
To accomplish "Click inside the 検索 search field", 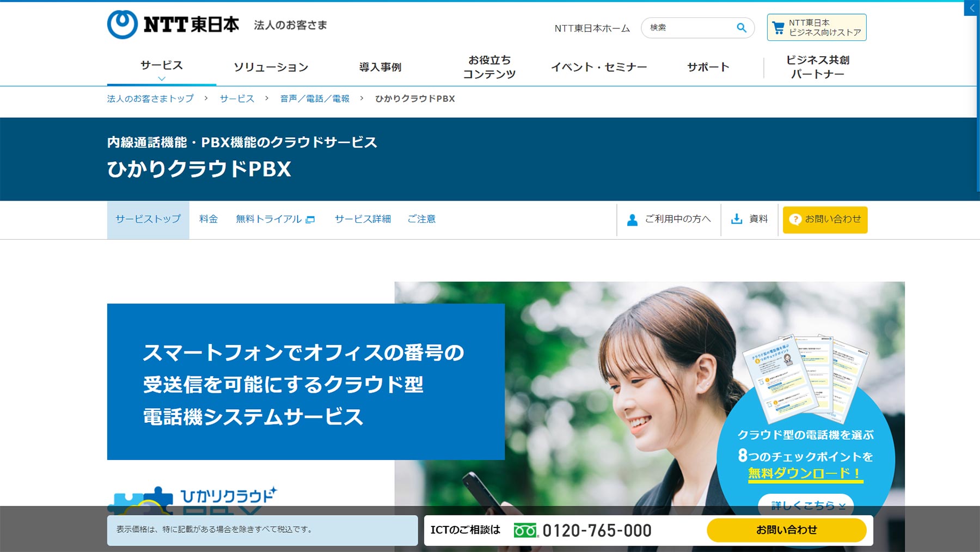I will point(686,27).
